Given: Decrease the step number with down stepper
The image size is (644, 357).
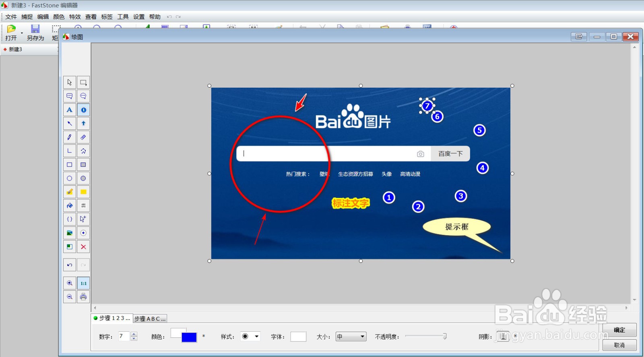Looking at the screenshot, I should pyautogui.click(x=134, y=339).
